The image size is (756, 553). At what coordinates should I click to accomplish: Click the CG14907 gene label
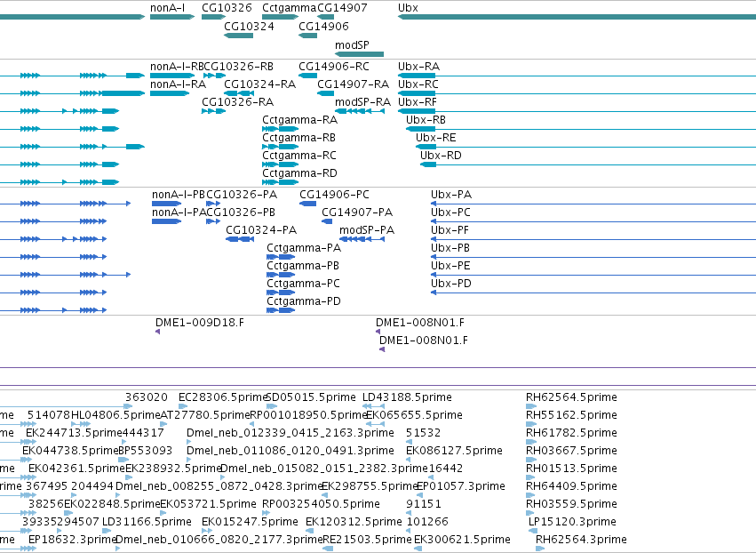coord(342,8)
